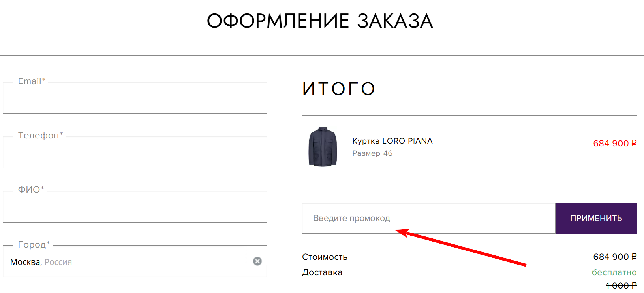Open the Куртка LORO PIANA product link

pyautogui.click(x=392, y=141)
